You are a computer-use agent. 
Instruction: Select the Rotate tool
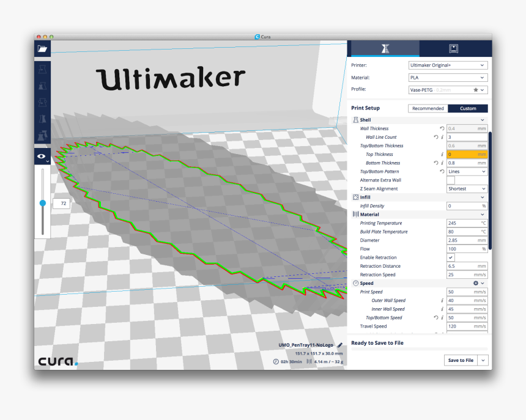42,101
